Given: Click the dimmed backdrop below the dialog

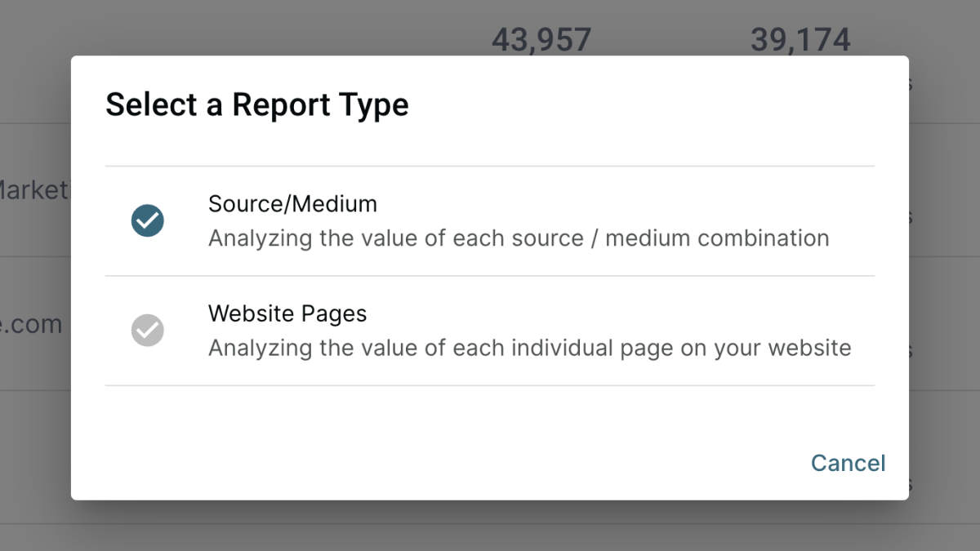Looking at the screenshot, I should tap(490, 527).
